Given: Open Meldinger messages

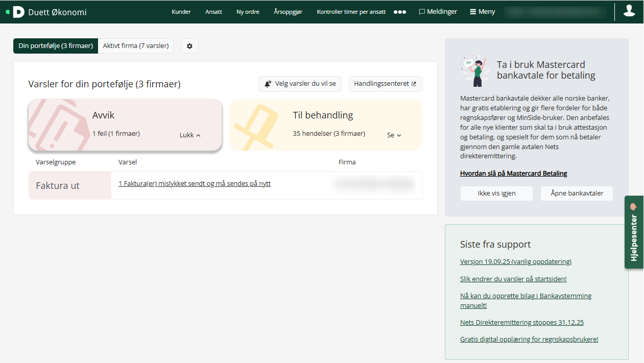Looking at the screenshot, I should click(x=438, y=12).
